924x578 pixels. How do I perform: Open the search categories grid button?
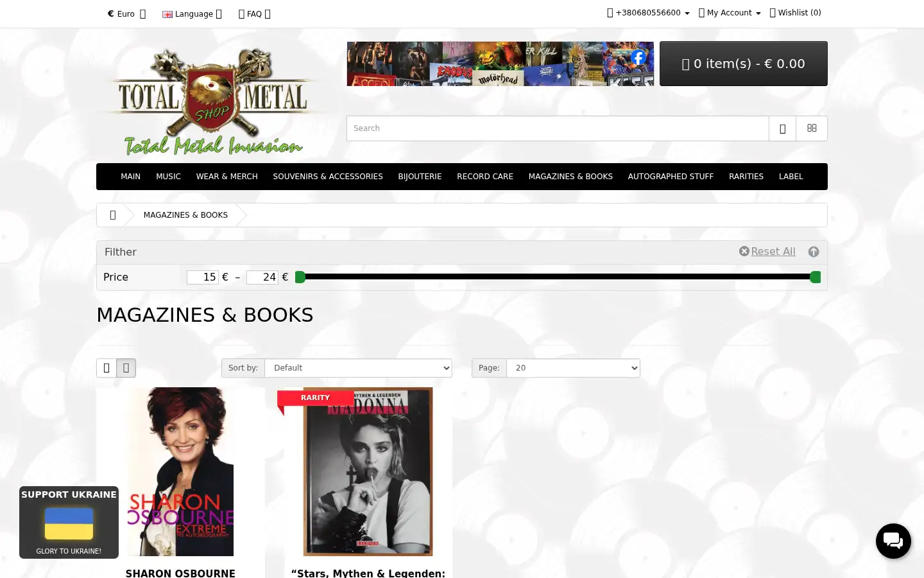click(812, 128)
